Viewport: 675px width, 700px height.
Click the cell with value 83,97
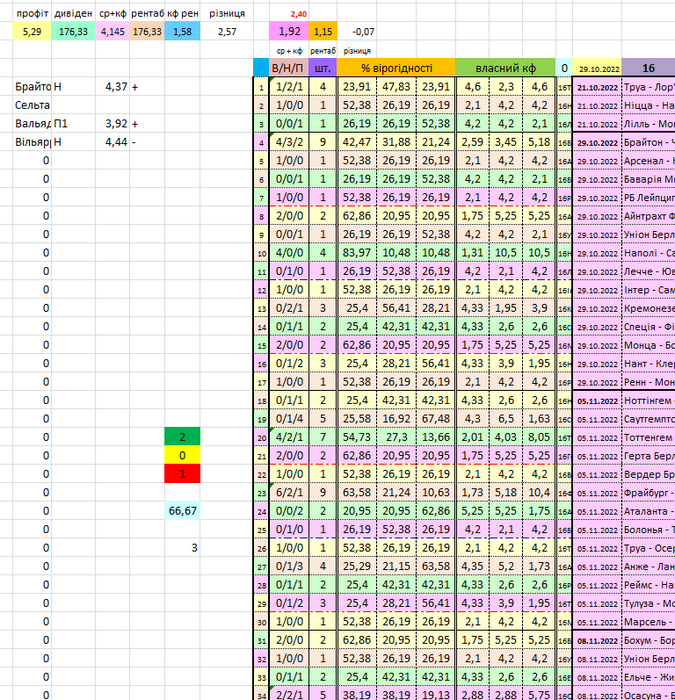357,253
